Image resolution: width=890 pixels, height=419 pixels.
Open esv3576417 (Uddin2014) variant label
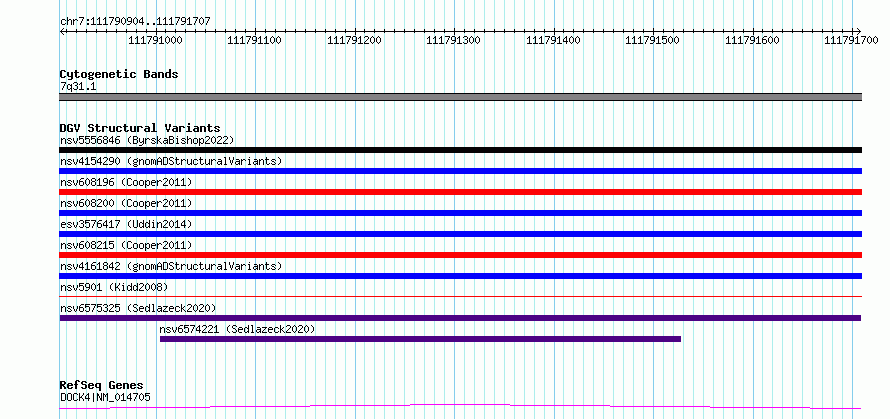click(x=126, y=224)
